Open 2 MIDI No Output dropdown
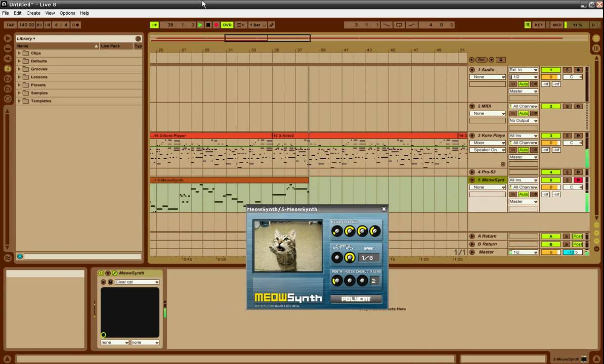This screenshot has height=364, width=604. (523, 121)
